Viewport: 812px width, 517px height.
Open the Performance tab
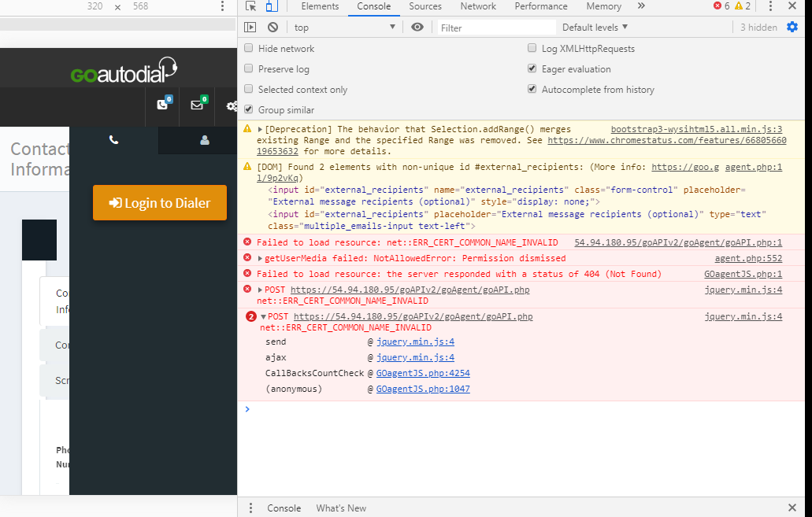540,6
